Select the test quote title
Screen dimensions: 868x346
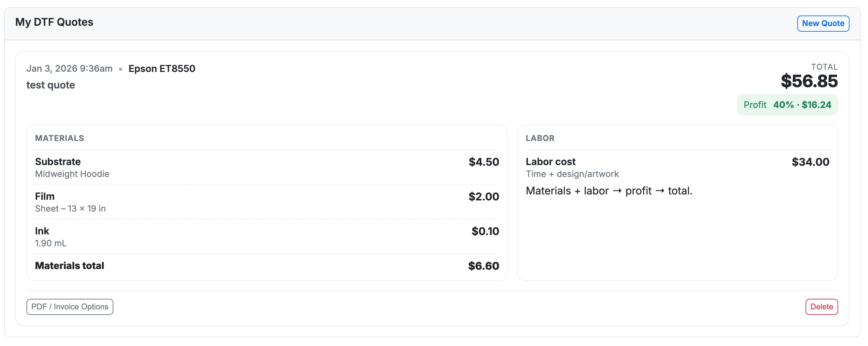coord(51,85)
